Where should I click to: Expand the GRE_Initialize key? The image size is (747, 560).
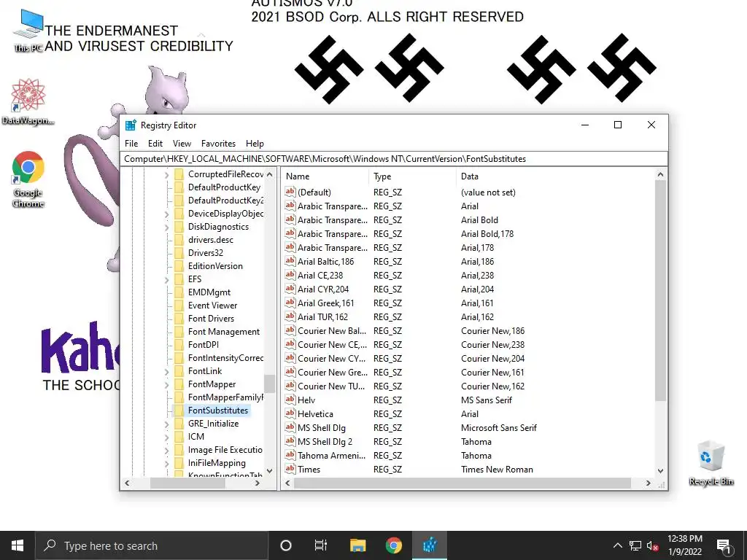(166, 424)
